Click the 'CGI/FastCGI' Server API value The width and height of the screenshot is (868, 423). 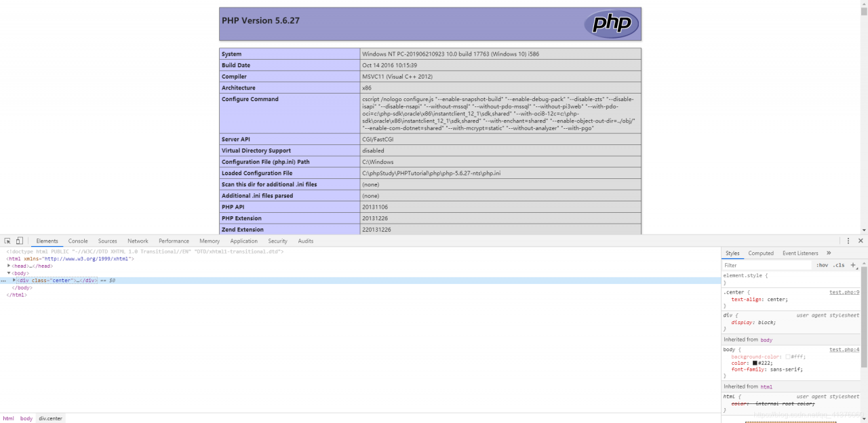tap(378, 139)
